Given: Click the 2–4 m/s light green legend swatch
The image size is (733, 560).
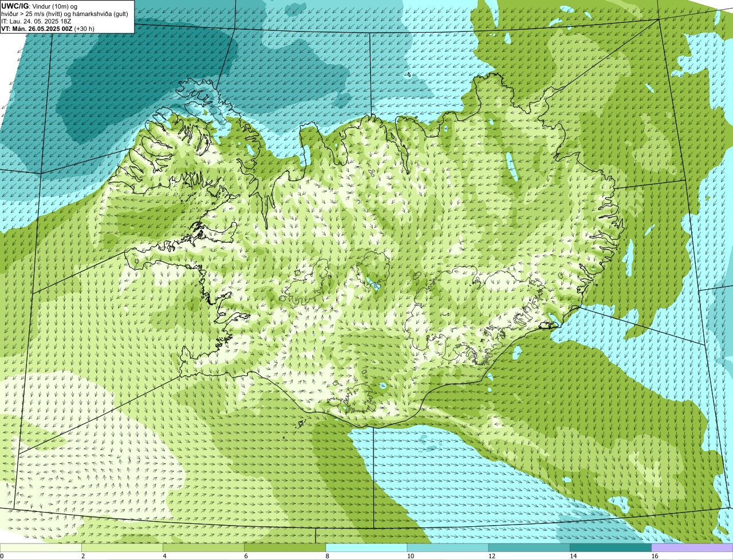Looking at the screenshot, I should (x=122, y=547).
